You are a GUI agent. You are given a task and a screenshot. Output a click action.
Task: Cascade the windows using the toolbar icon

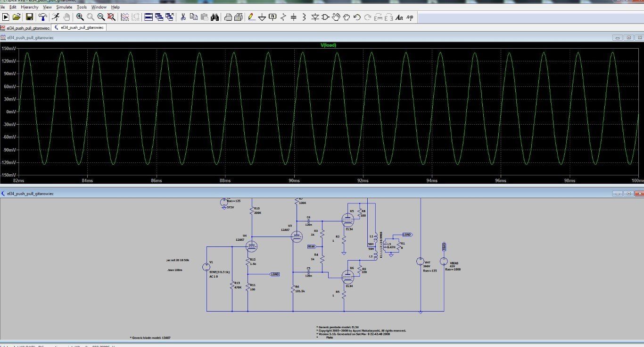pos(159,17)
